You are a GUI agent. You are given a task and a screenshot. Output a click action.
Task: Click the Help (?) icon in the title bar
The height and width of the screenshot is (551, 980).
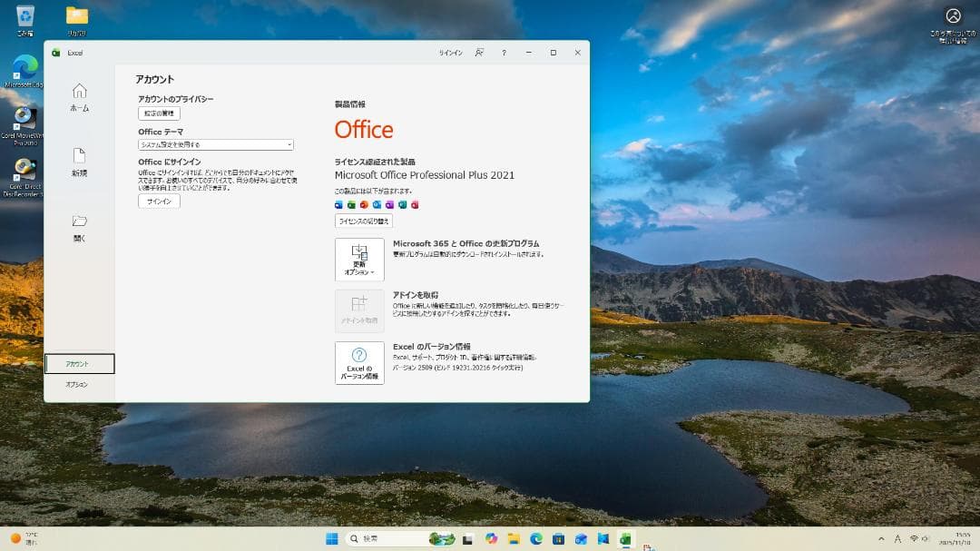point(504,53)
